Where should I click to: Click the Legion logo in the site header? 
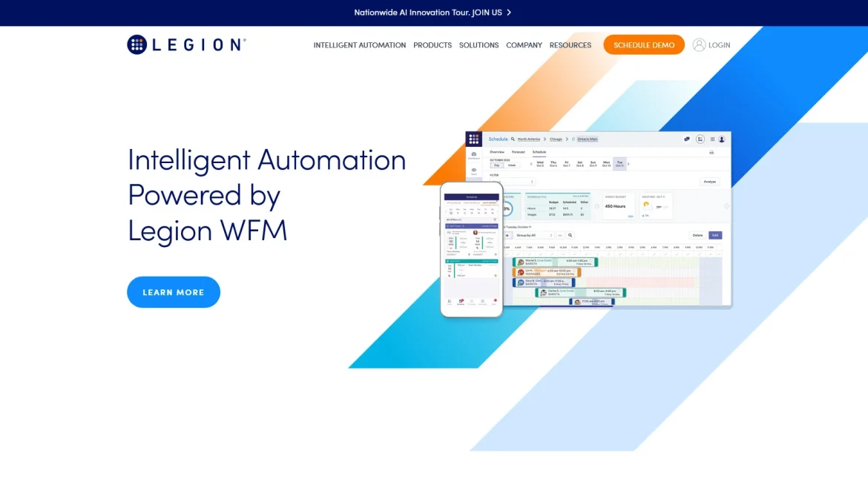pyautogui.click(x=186, y=44)
